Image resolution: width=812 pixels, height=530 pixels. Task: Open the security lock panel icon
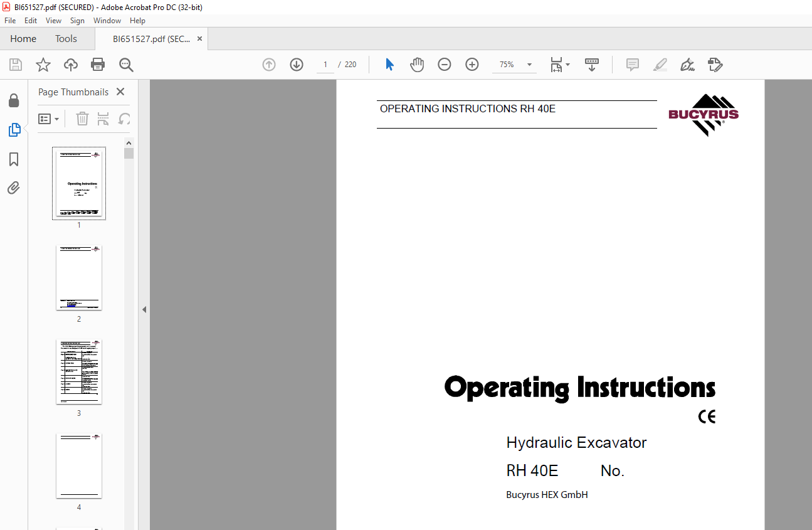pos(14,100)
